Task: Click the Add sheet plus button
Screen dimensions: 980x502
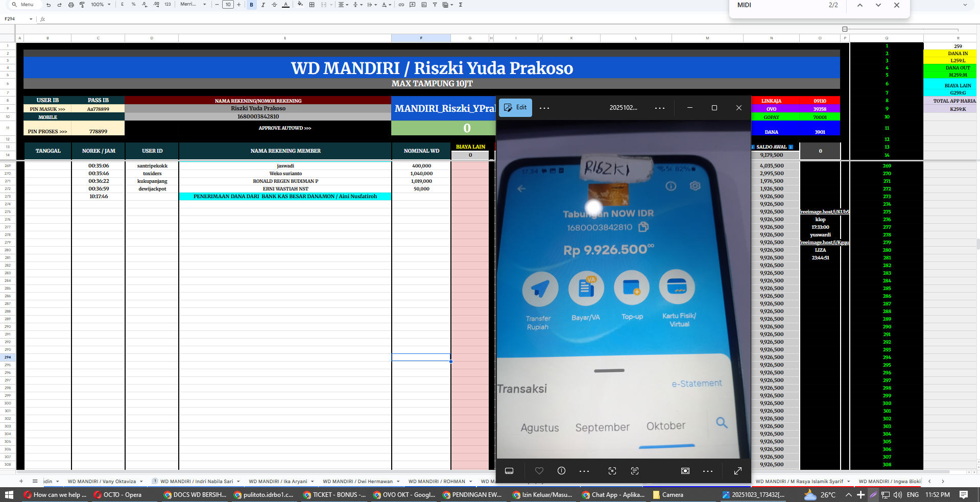Action: click(x=21, y=481)
